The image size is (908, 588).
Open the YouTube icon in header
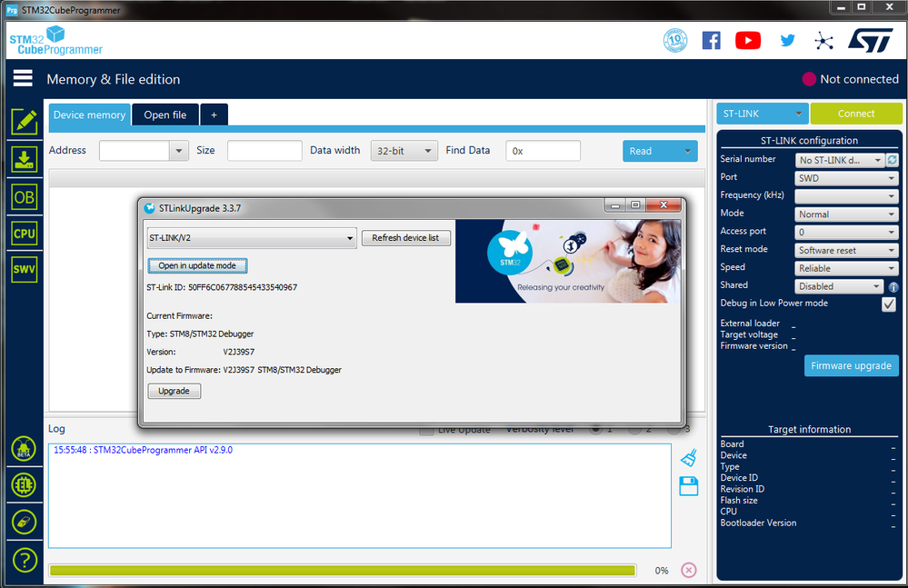(748, 41)
